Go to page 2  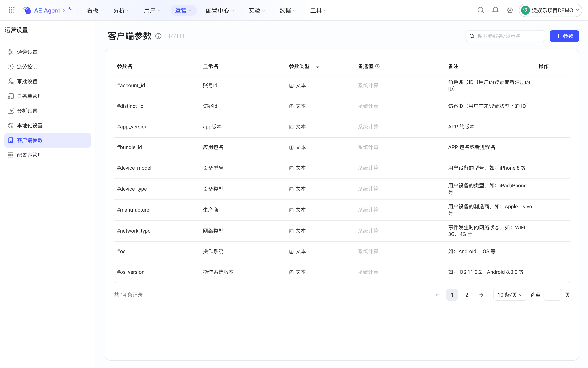[x=467, y=295]
